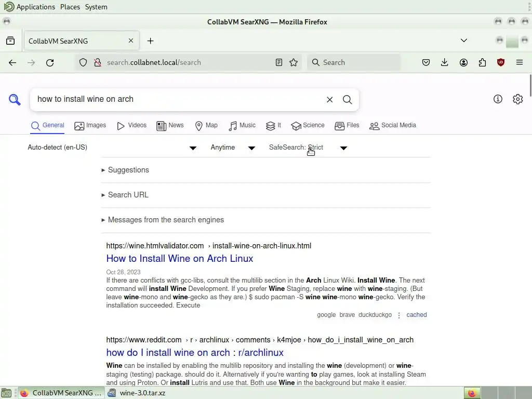This screenshot has height=399, width=532.
Task: Switch to wine-3.0.tar.xz taskbar window
Action: coord(137,393)
